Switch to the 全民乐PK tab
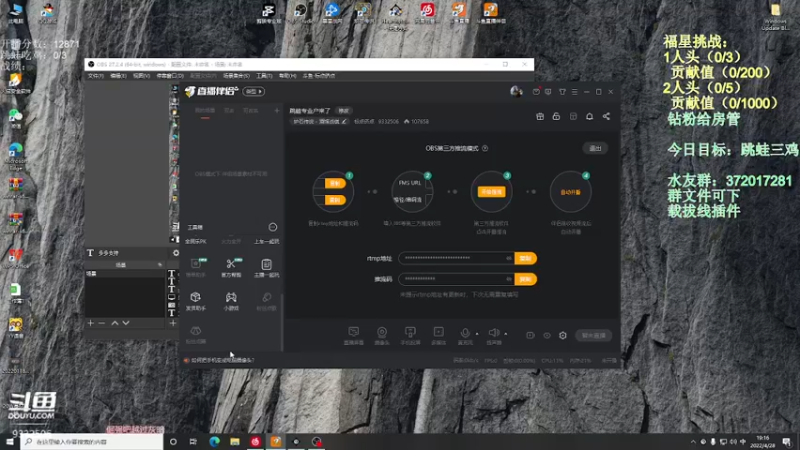Screen dimensions: 800x450 coord(195,241)
